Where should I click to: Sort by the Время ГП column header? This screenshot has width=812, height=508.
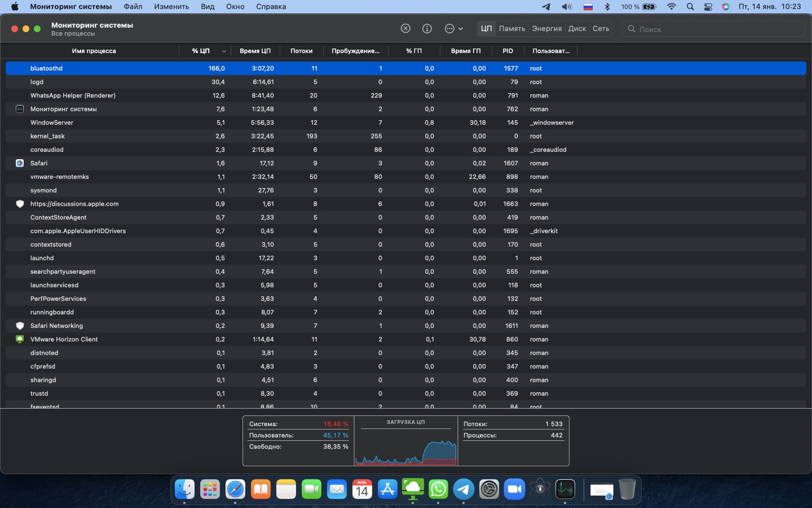[x=466, y=51]
